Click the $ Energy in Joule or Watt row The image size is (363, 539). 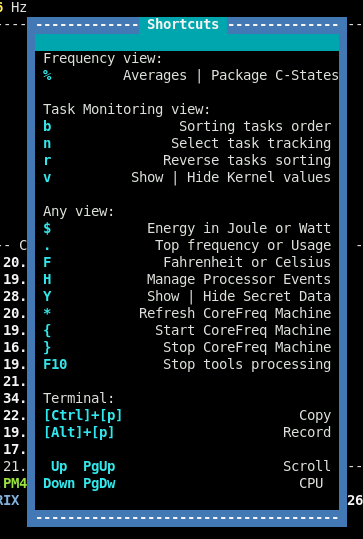[187, 229]
